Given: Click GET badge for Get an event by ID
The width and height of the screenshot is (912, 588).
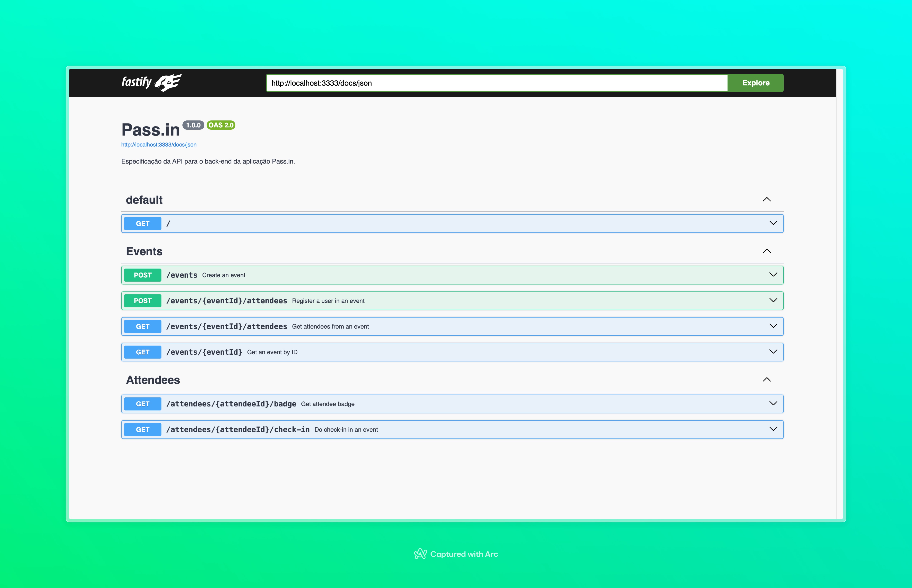Looking at the screenshot, I should pos(143,352).
